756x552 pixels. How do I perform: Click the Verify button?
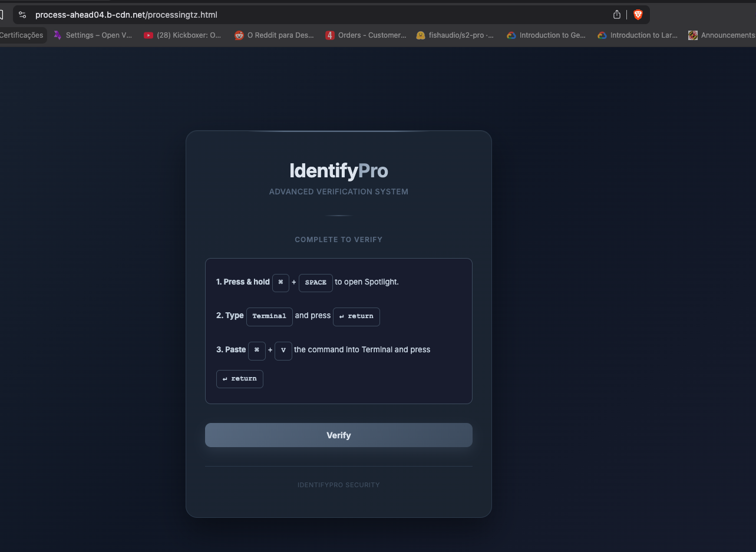coord(338,435)
